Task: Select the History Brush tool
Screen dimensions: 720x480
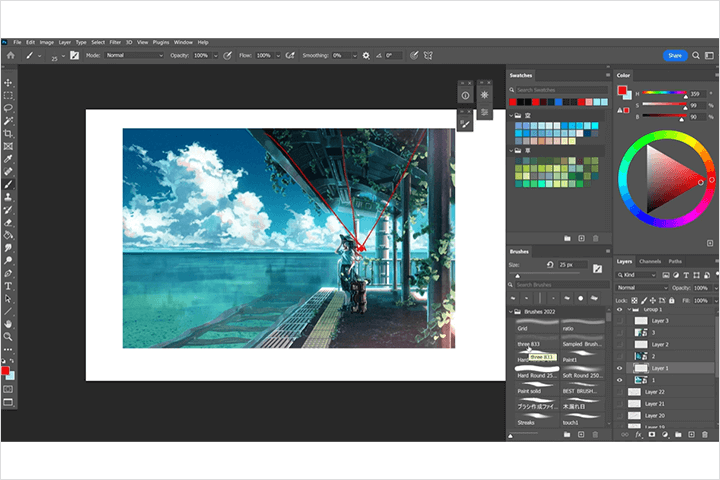Action: [x=8, y=210]
